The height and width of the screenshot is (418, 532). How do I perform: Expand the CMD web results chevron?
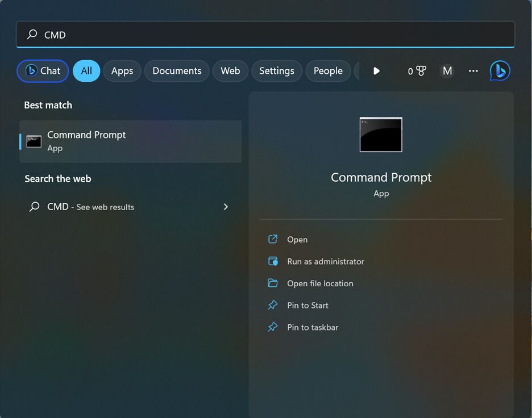[226, 207]
